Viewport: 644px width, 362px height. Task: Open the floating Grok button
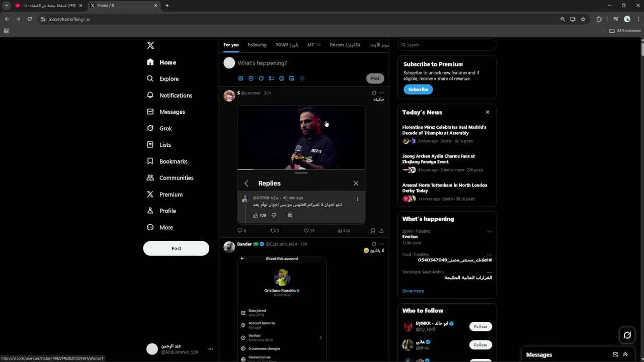tap(627, 335)
